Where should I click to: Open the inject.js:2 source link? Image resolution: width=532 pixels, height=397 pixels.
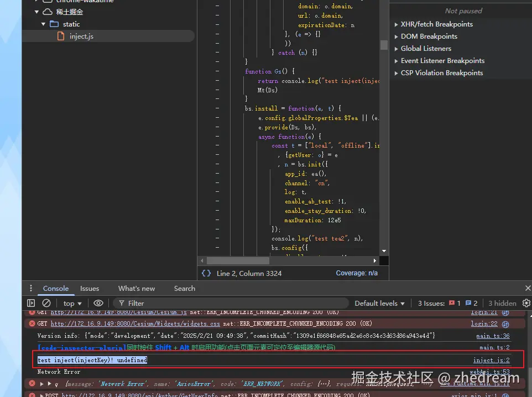coord(491,360)
